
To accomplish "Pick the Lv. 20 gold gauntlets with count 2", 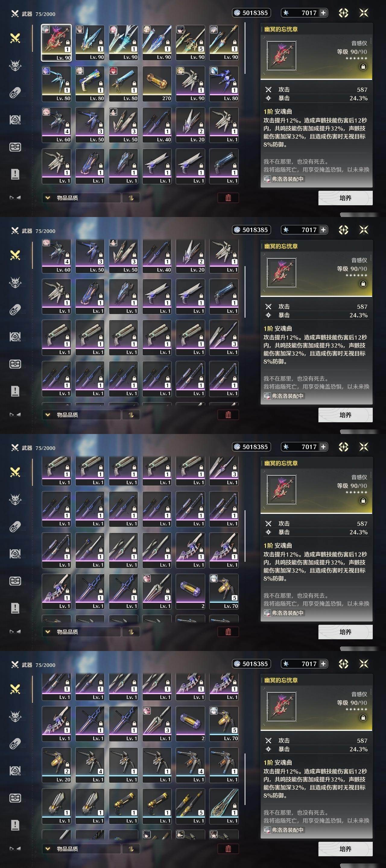I will click(56, 765).
